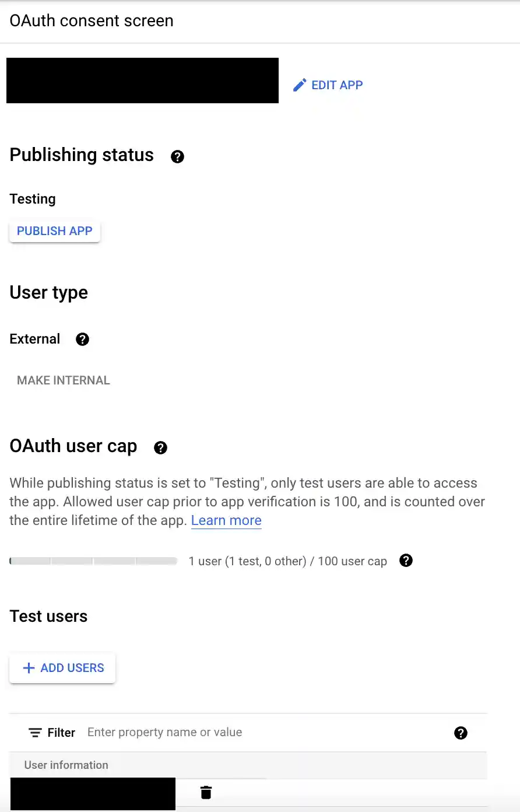Select the User information column header
Screen dimensions: 520x812
point(66,765)
